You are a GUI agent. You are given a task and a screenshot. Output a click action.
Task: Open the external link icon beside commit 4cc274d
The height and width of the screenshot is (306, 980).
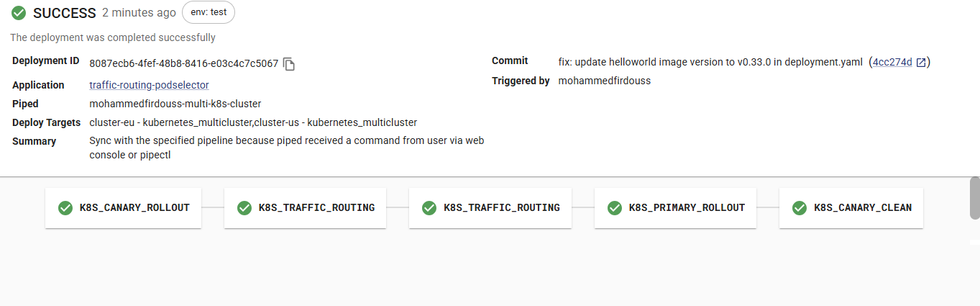click(921, 62)
